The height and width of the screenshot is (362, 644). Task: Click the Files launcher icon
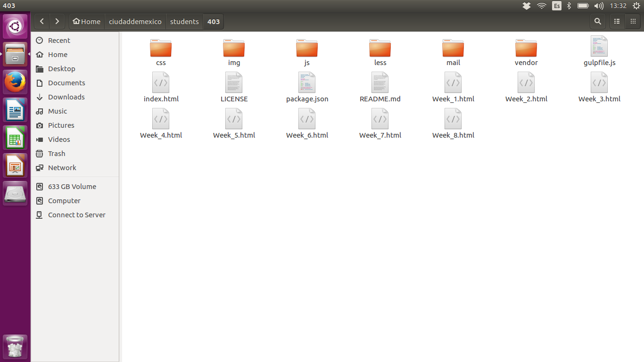pyautogui.click(x=15, y=54)
